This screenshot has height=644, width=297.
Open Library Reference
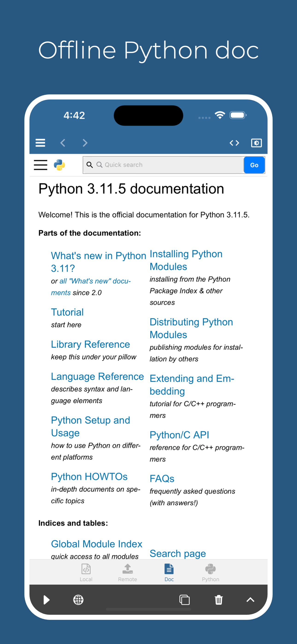[x=90, y=344]
